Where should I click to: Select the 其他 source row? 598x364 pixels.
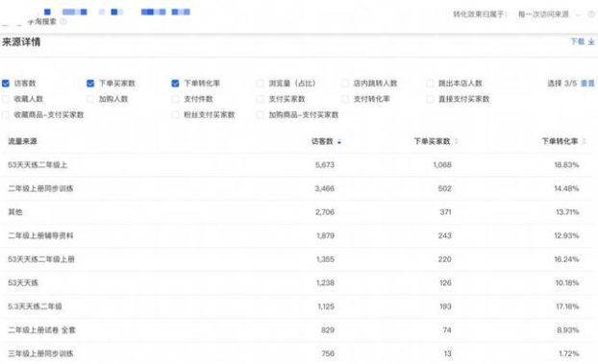coord(299,212)
